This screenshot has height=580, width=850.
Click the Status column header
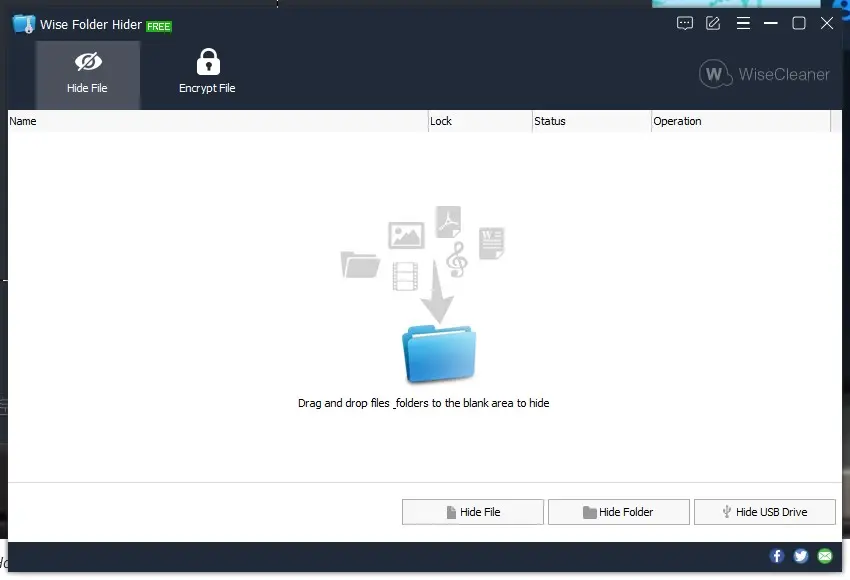[592, 121]
